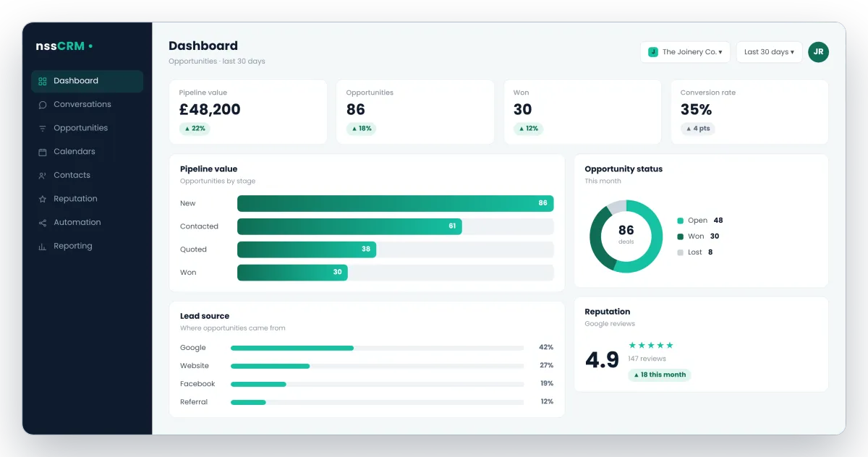Click the Opportunities funnel icon
Screen dimensions: 868x457
42,128
